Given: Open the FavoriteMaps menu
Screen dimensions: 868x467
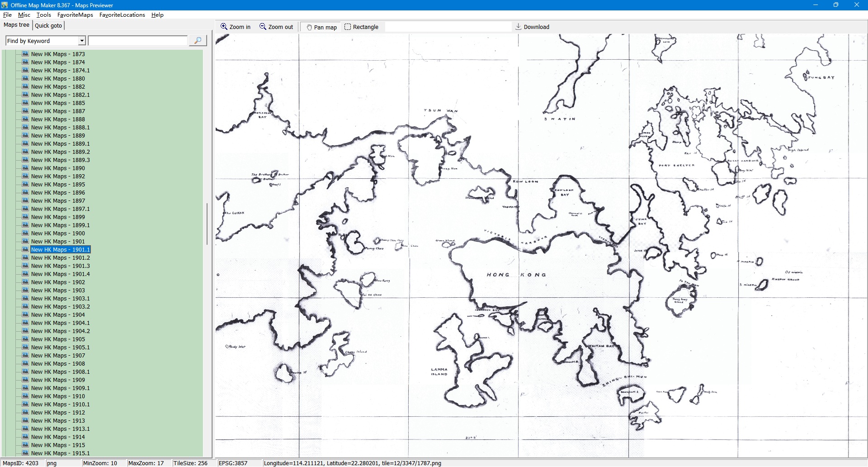Looking at the screenshot, I should pyautogui.click(x=75, y=15).
